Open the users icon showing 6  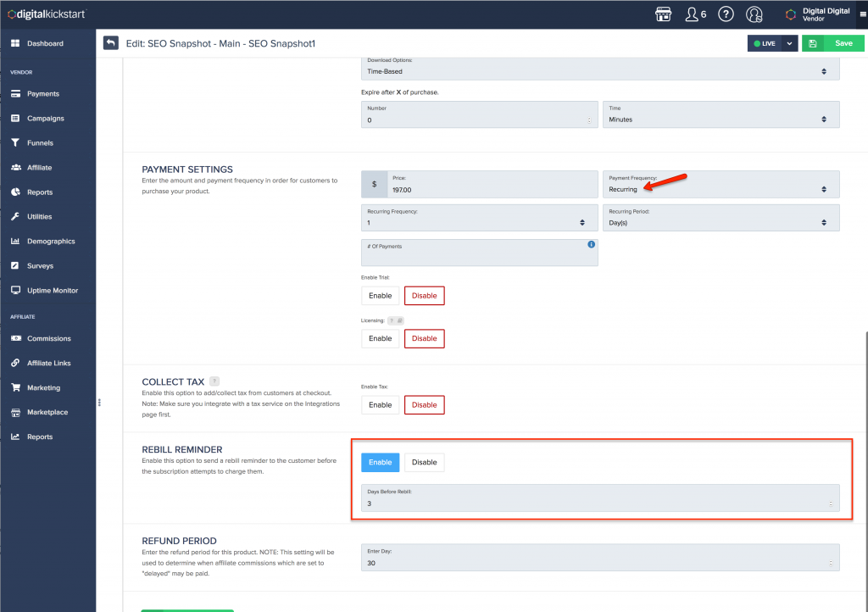click(x=695, y=14)
